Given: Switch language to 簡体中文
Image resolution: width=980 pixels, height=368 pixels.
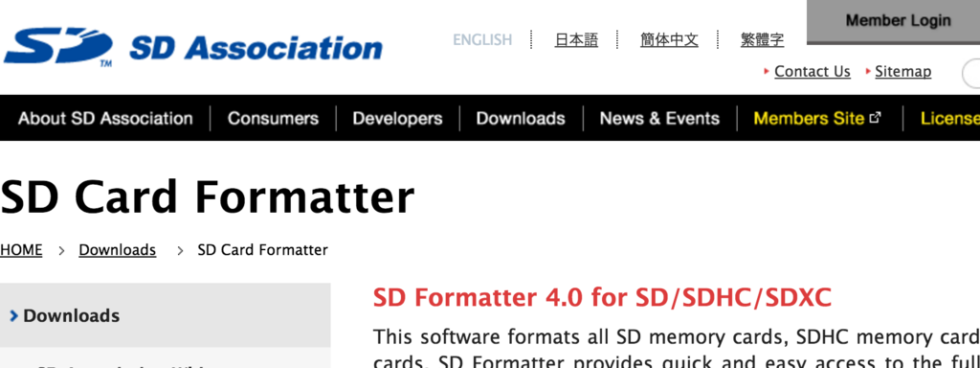Looking at the screenshot, I should pos(669,40).
